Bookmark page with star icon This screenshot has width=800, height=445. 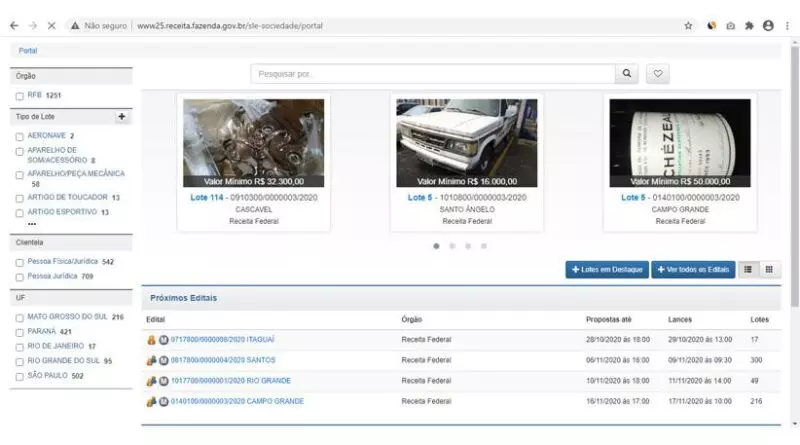coord(689,25)
